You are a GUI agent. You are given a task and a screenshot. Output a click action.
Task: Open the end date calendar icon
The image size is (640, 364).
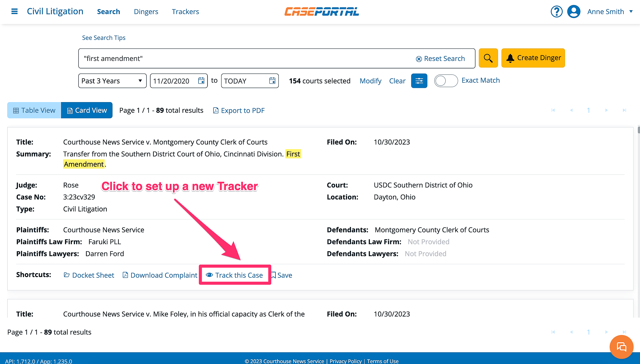(272, 81)
